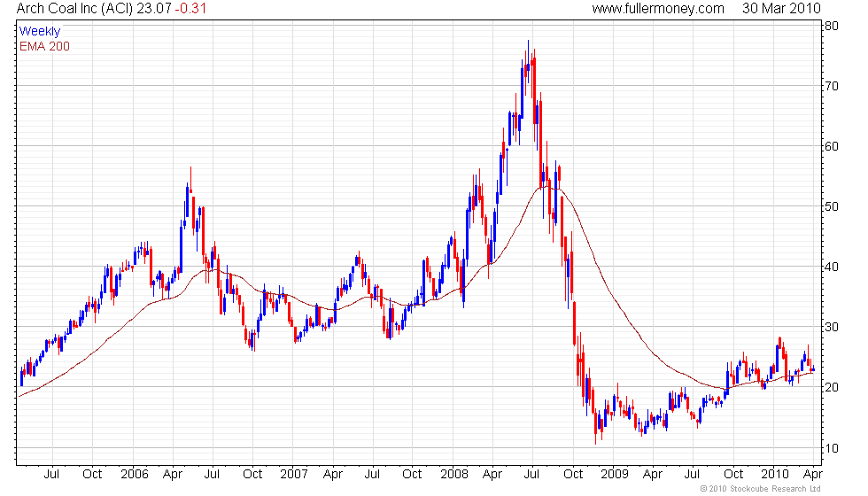Click the 40 price axis label
This screenshot has width=868, height=496.
point(832,267)
